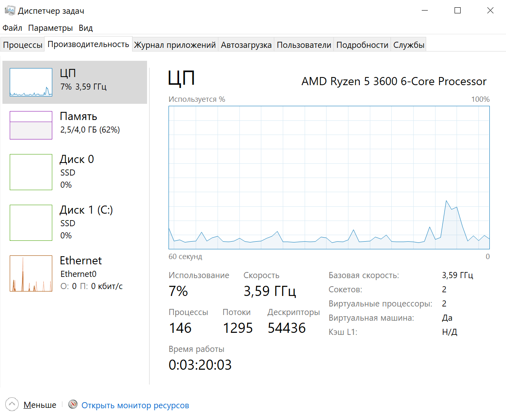Open Disk 1 (C:) graph thumbnail
The width and height of the screenshot is (506, 420).
[x=31, y=223]
